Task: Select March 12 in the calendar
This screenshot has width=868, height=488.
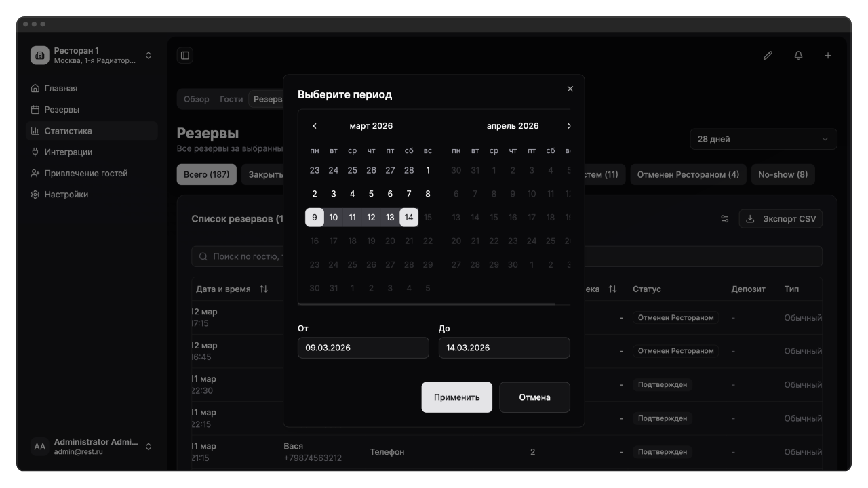Action: click(x=371, y=218)
